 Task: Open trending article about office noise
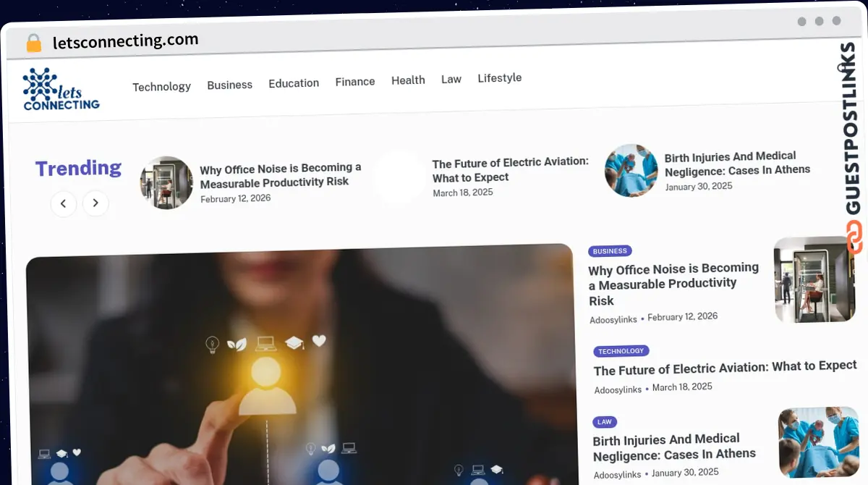pyautogui.click(x=281, y=175)
